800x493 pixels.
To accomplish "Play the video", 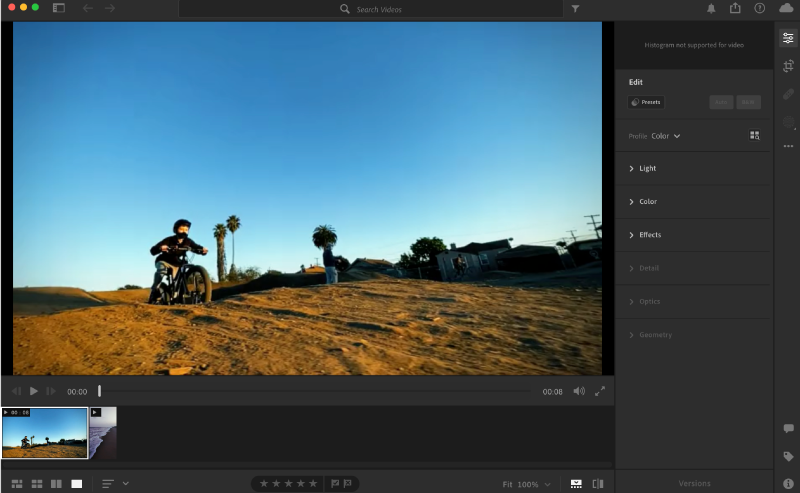I will click(34, 391).
